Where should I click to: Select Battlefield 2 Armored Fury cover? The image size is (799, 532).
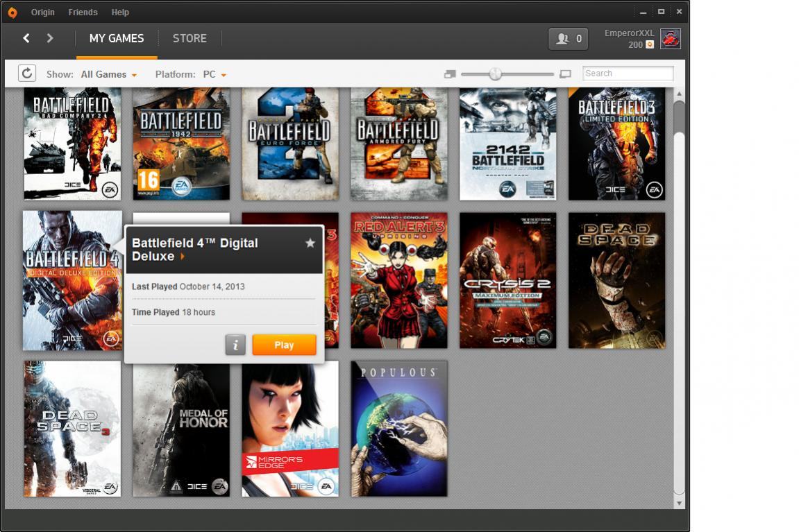[399, 144]
